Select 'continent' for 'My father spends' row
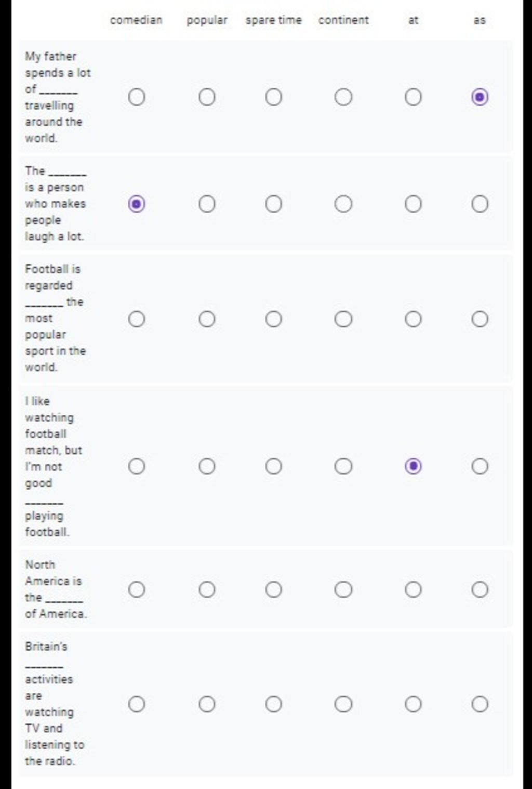Image resolution: width=532 pixels, height=789 pixels. (343, 97)
